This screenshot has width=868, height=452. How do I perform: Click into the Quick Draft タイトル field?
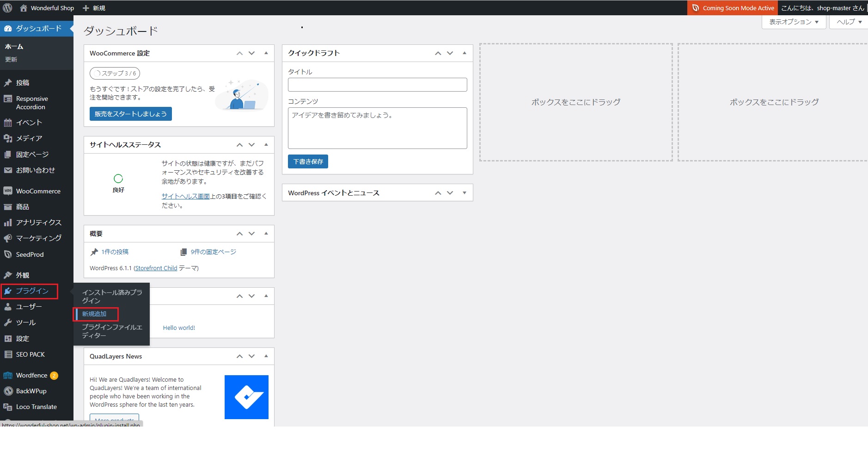377,85
